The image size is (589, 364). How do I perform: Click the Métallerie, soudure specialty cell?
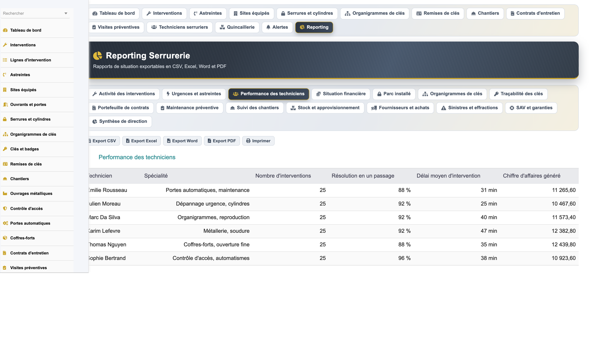pyautogui.click(x=226, y=231)
